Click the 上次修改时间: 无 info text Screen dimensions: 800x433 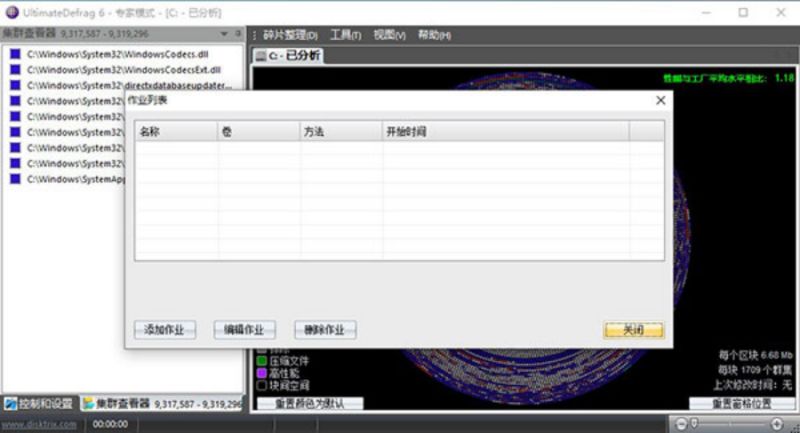(x=753, y=385)
